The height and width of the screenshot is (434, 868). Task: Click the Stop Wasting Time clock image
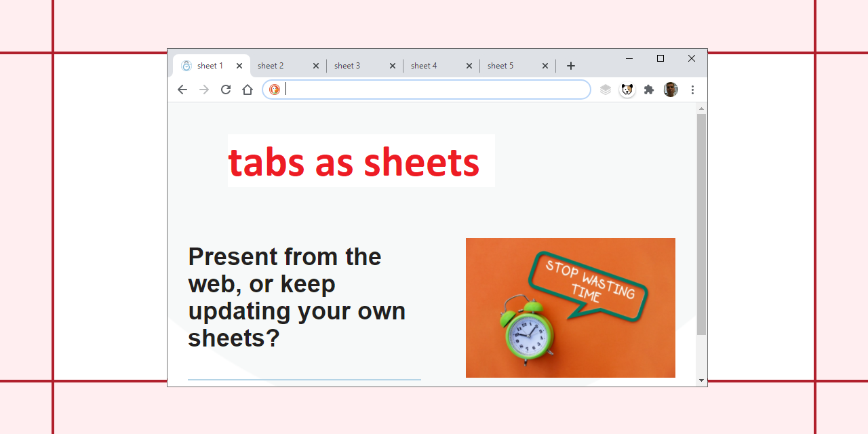tap(570, 307)
